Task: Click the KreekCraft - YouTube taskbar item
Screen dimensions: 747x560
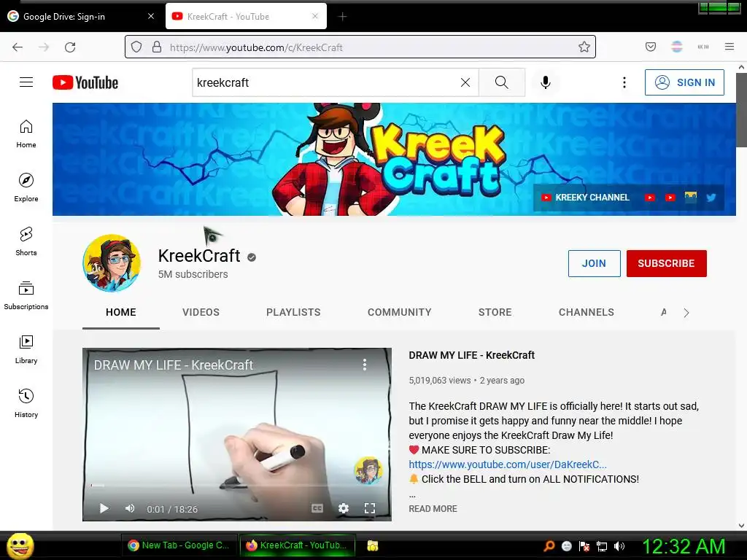Action: [298, 545]
